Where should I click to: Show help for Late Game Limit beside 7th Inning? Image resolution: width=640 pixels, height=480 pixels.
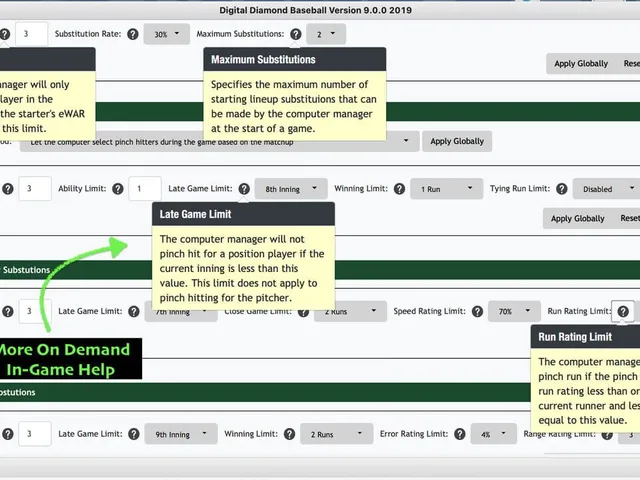click(x=134, y=311)
